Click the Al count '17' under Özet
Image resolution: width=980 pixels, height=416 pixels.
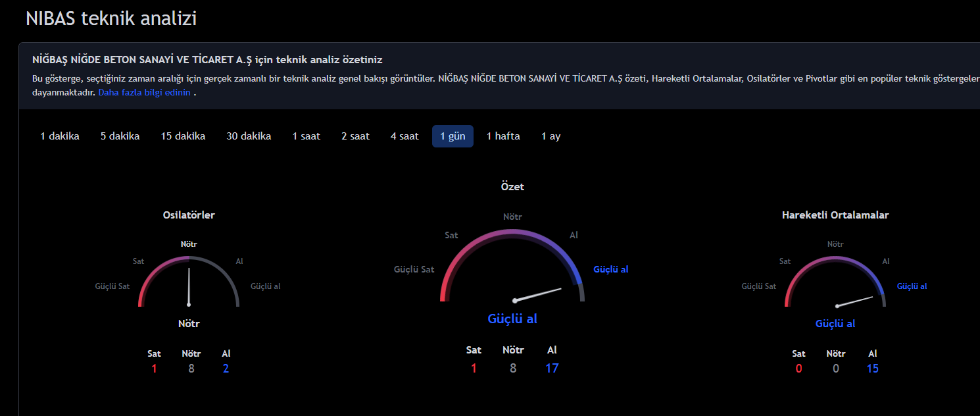pos(552,369)
